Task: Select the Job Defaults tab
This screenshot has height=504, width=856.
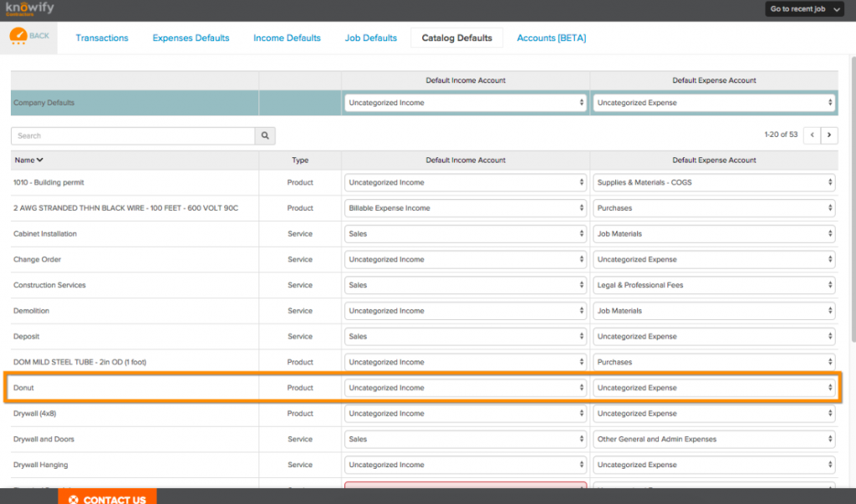Action: [370, 38]
